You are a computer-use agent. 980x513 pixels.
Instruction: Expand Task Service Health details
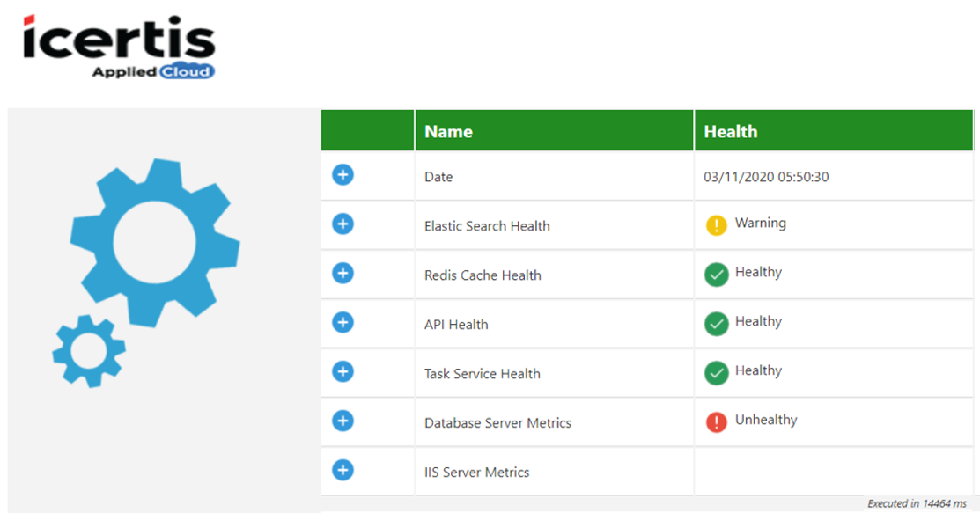coord(343,372)
